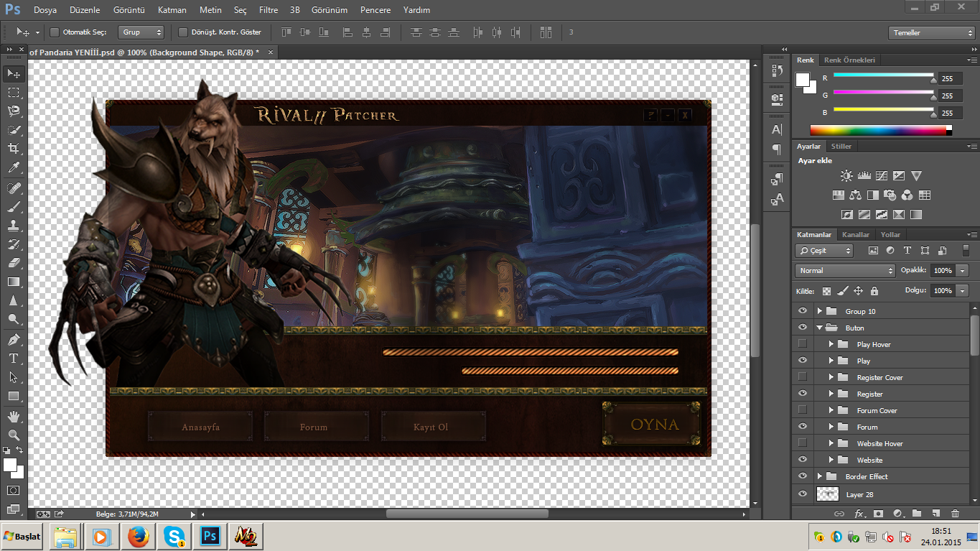Screen dimensions: 980x551
Task: Select the Hand tool
Action: click(14, 417)
